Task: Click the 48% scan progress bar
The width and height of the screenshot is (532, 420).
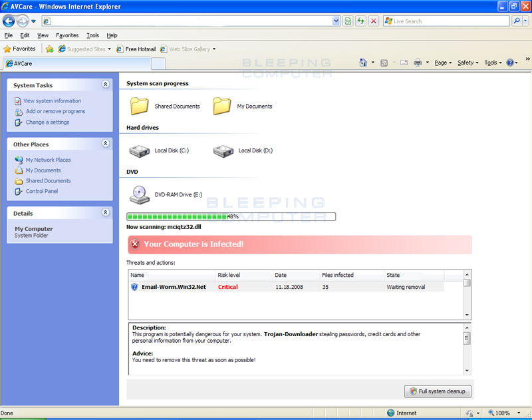Action: (229, 216)
